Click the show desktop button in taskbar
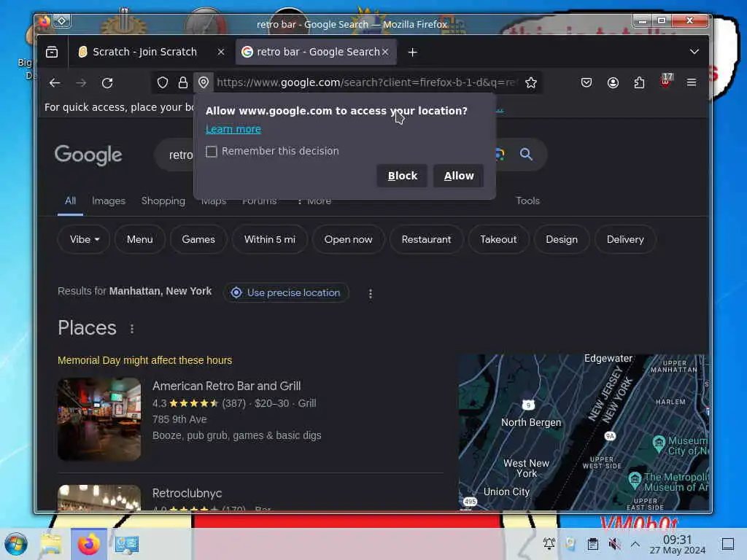Image resolution: width=747 pixels, height=560 pixels. click(728, 544)
